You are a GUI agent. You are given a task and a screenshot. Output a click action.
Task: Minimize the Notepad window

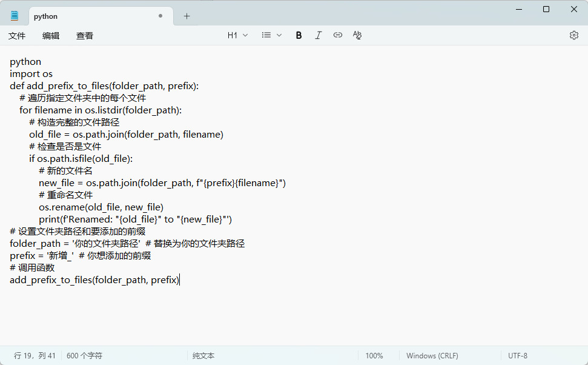519,9
